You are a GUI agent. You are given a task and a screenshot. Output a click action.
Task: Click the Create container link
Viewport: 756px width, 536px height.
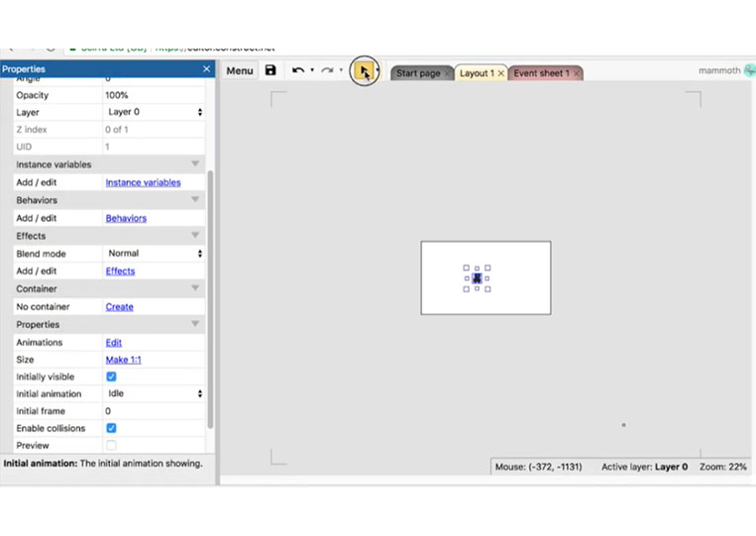119,307
